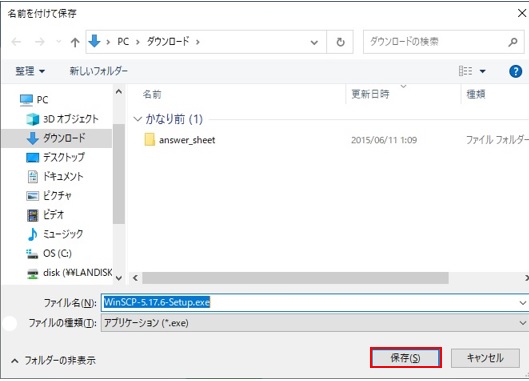Select ミュージック in navigation pane

coord(55,234)
